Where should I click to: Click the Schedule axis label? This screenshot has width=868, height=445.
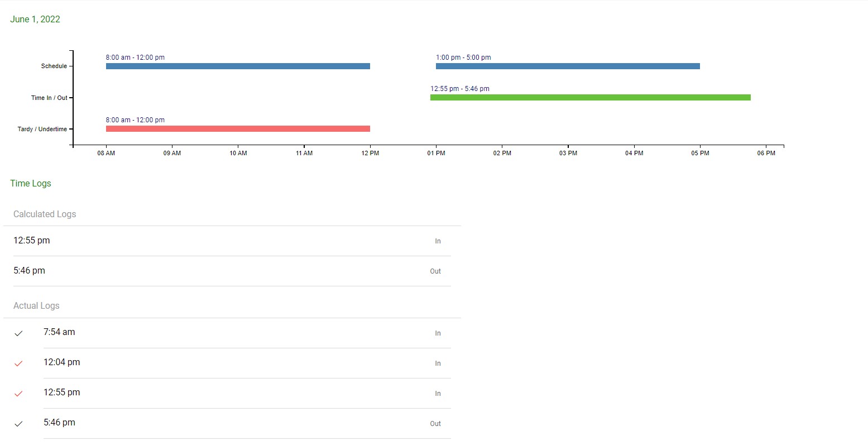click(x=54, y=66)
